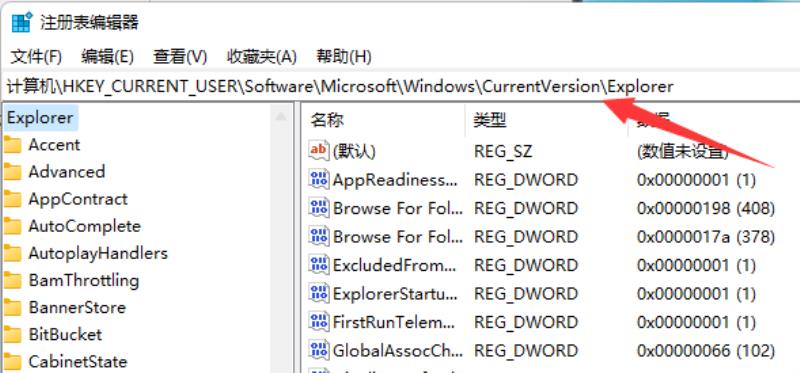Click the BitBucket folder icon

(x=12, y=335)
